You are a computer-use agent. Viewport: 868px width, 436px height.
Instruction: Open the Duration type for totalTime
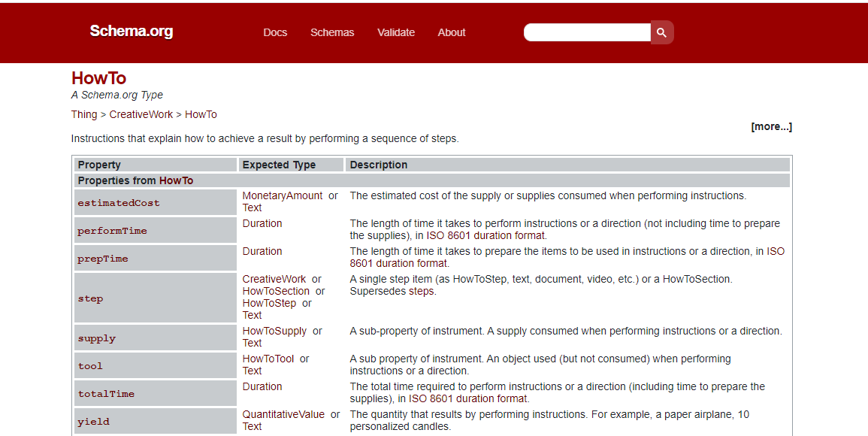(x=262, y=386)
